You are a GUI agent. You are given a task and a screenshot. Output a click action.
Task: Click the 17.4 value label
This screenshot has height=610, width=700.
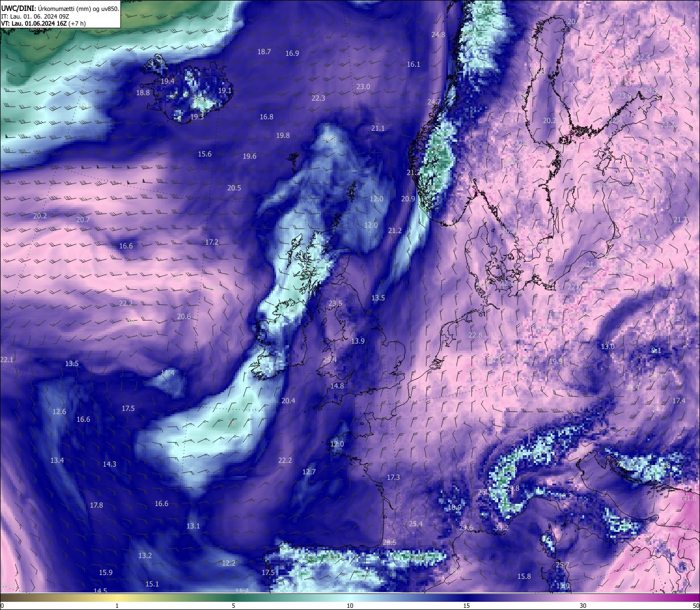click(679, 400)
